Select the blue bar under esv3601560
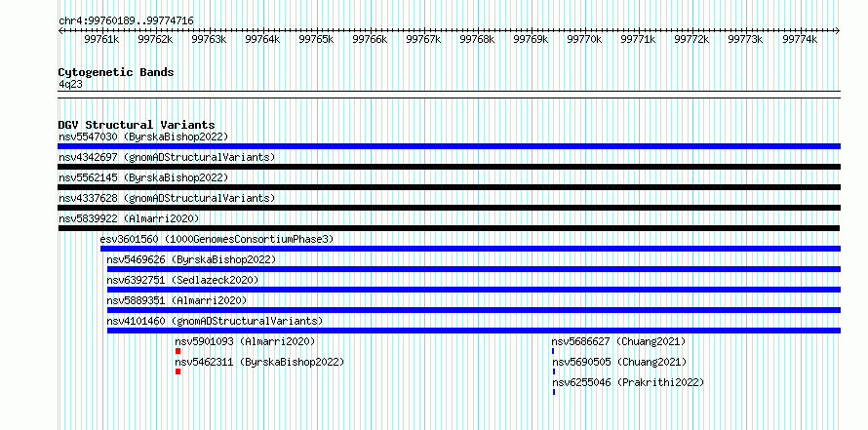Viewport: 868px width, 430px height. 470,249
